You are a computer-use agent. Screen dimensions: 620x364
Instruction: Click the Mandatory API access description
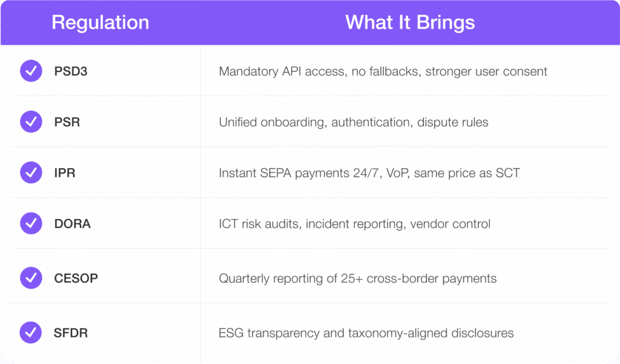[383, 71]
